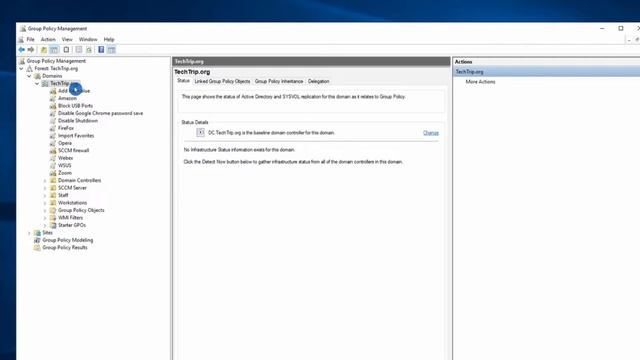Image resolution: width=640 pixels, height=360 pixels.
Task: Click the Starter GPOs folder icon
Action: [x=53, y=225]
